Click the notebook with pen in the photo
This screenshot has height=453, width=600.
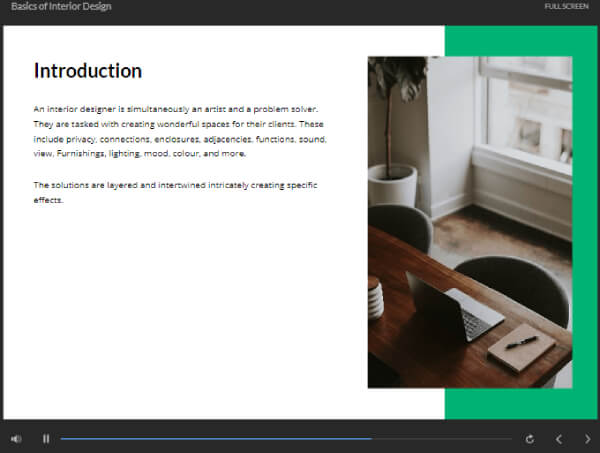[520, 345]
